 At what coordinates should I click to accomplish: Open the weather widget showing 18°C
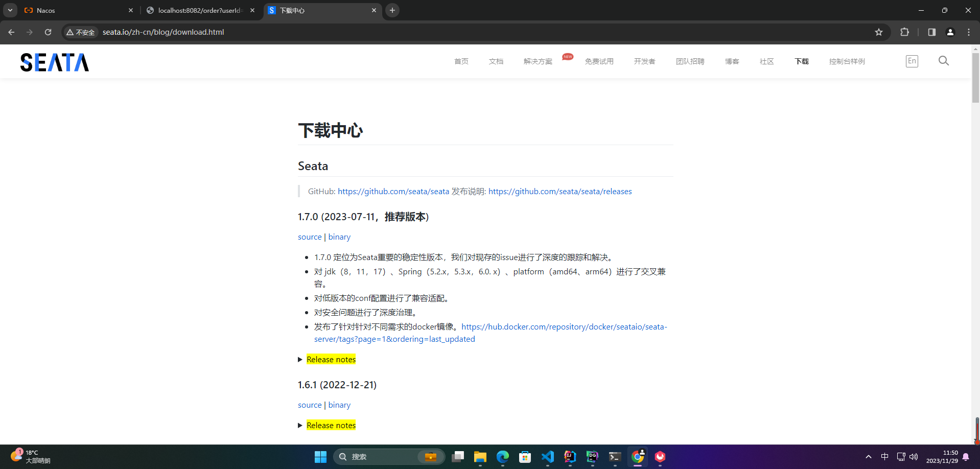[31, 457]
